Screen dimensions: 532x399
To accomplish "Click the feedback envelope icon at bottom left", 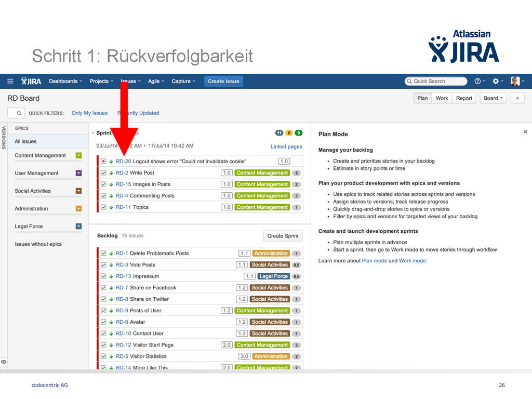I will coord(4,362).
